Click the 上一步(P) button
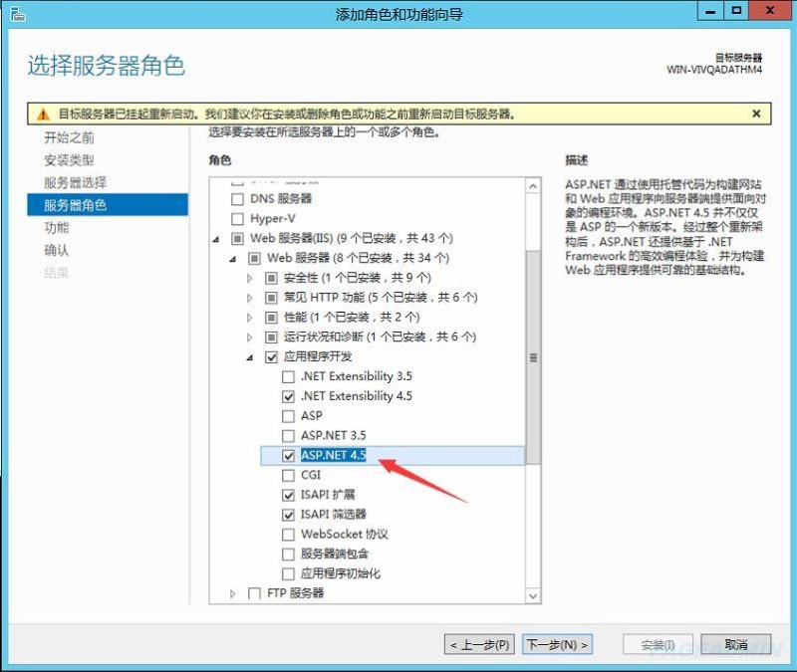Image resolution: width=797 pixels, height=672 pixels. (480, 645)
